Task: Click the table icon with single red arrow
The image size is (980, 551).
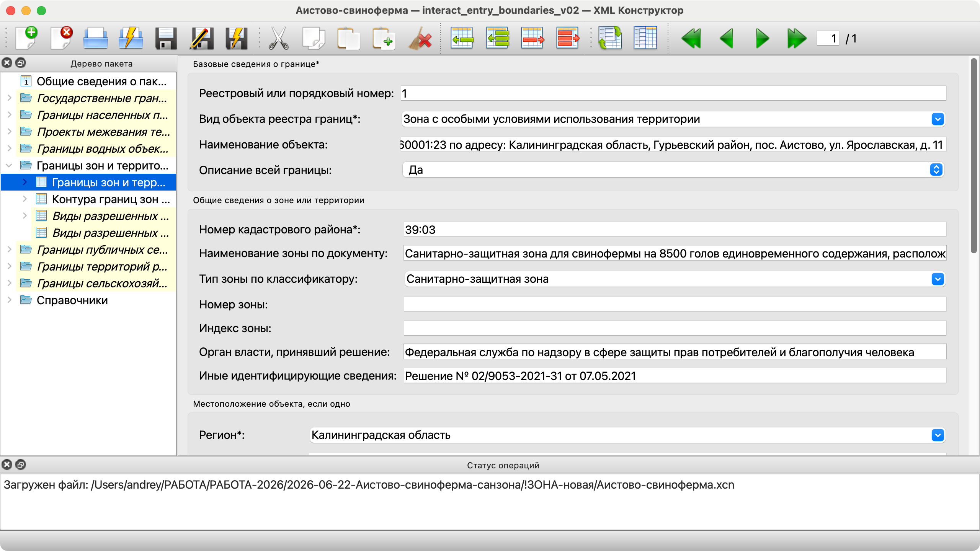Action: point(532,38)
